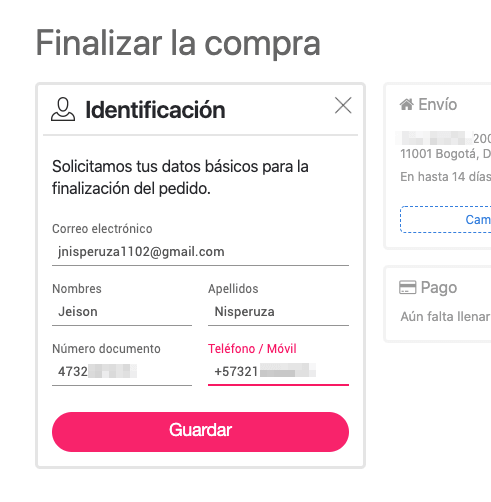Image resolution: width=491 pixels, height=502 pixels.
Task: Click the 11001 Bogotá address line
Action: tap(445, 154)
